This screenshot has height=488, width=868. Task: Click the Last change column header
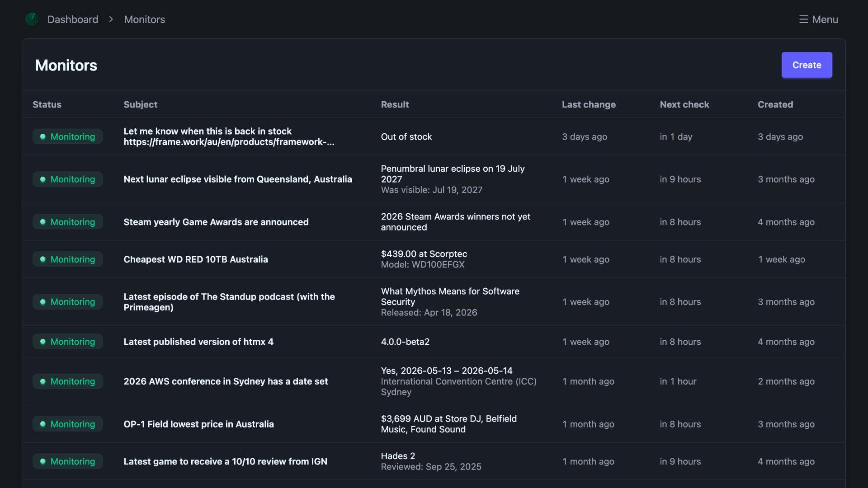click(589, 104)
